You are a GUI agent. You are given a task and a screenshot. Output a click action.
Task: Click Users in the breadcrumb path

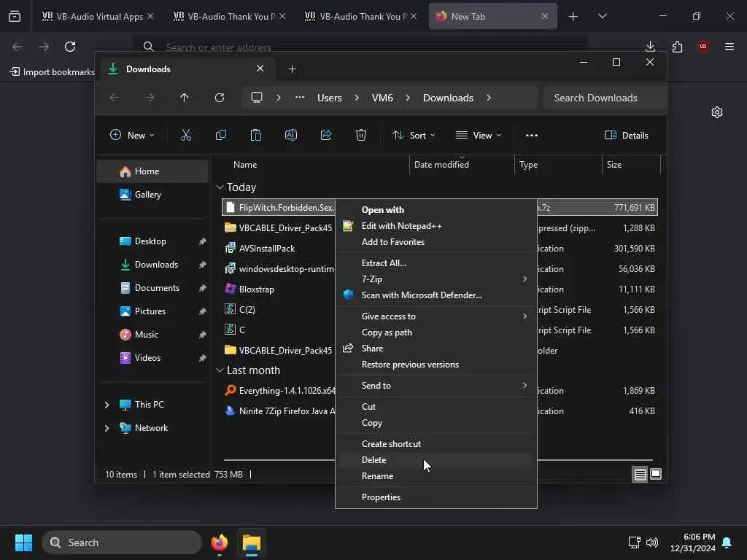tap(329, 98)
